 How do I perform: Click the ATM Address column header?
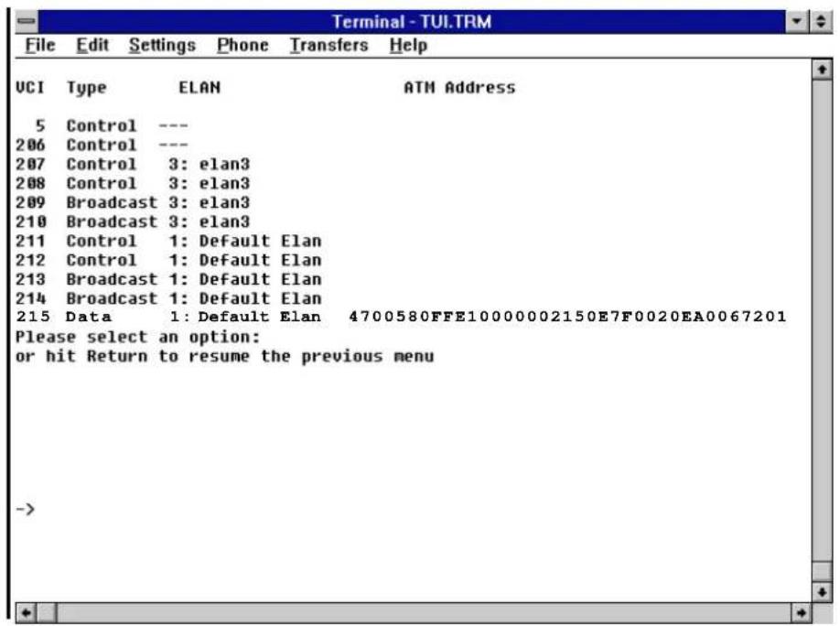pyautogui.click(x=459, y=87)
